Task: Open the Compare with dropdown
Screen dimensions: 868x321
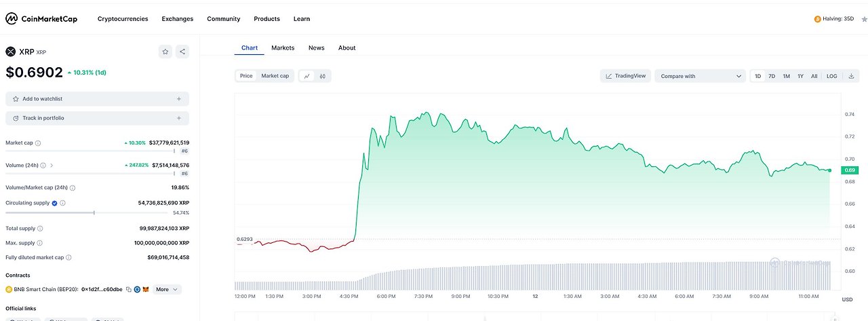Action: pyautogui.click(x=701, y=76)
